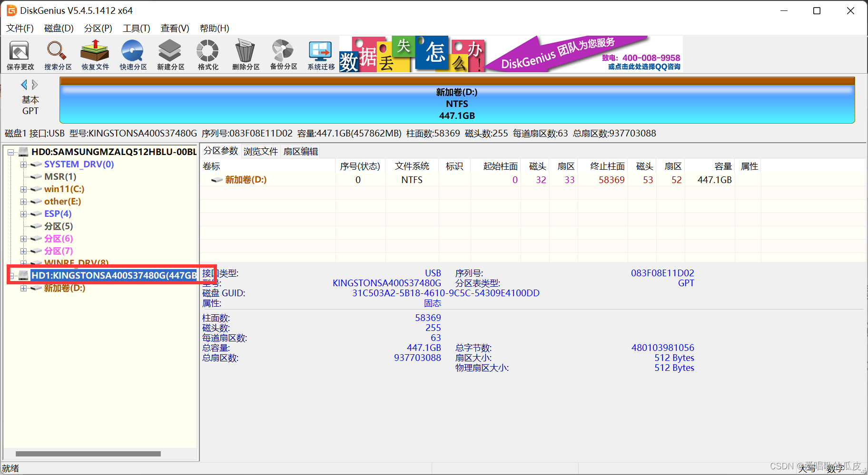Click the Format (格式化) icon
This screenshot has height=475, width=868.
click(x=208, y=55)
